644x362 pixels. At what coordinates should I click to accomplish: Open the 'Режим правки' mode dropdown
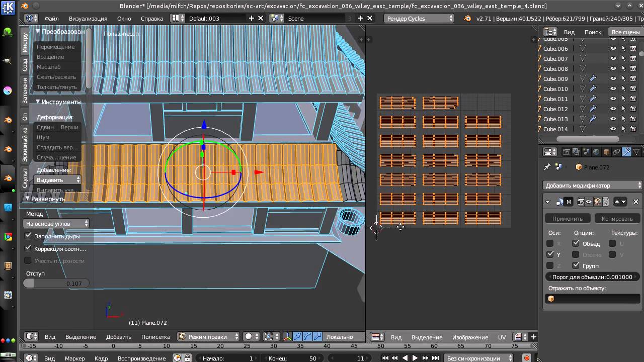208,336
